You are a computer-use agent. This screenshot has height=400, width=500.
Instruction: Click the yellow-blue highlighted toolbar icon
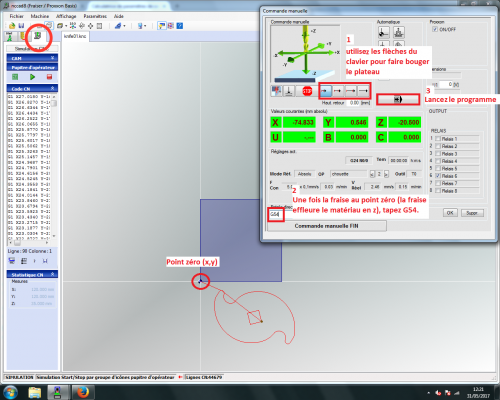coord(162,26)
